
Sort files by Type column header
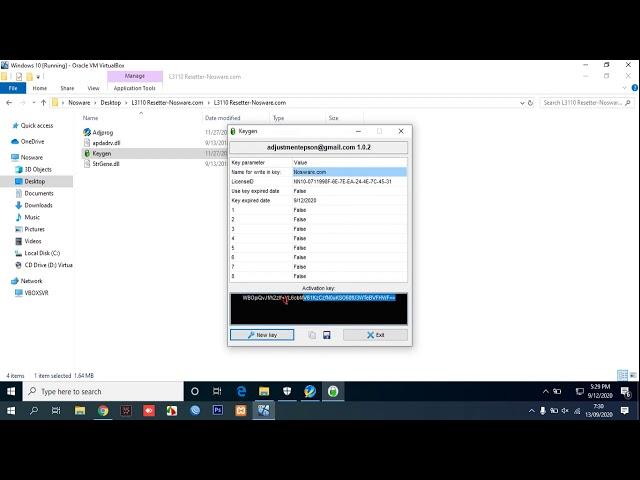pyautogui.click(x=279, y=118)
